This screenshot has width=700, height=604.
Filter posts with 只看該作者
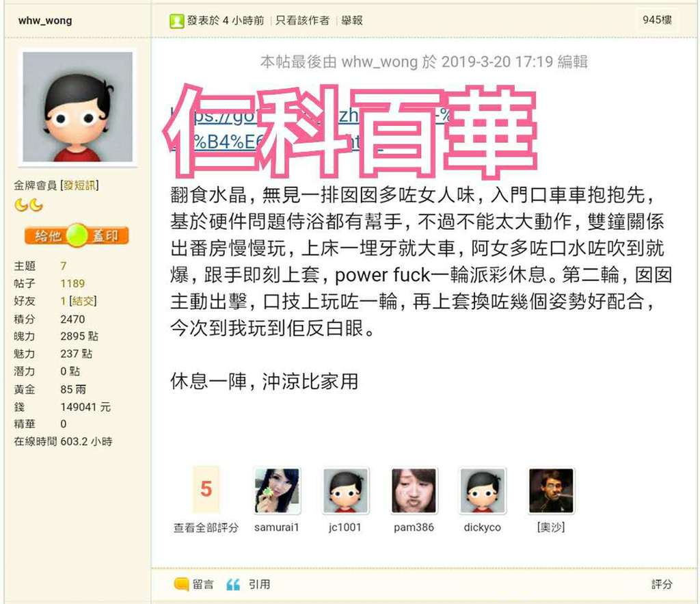pyautogui.click(x=302, y=21)
